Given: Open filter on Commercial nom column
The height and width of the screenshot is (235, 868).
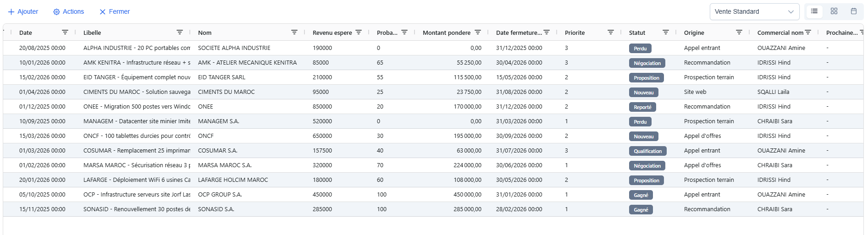Looking at the screenshot, I should [x=808, y=33].
